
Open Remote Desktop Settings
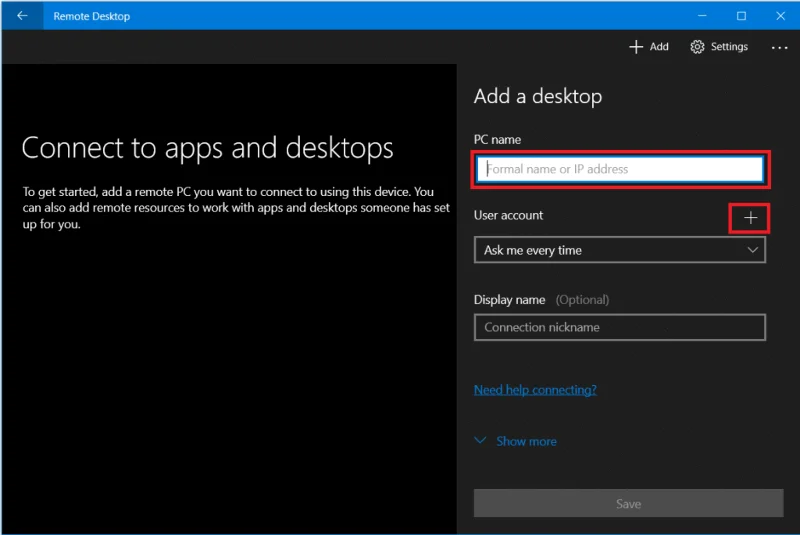(719, 47)
